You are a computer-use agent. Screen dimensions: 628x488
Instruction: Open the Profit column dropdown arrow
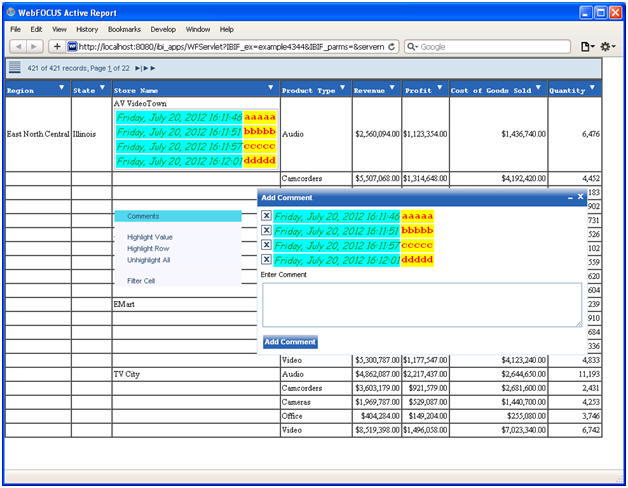click(x=439, y=87)
